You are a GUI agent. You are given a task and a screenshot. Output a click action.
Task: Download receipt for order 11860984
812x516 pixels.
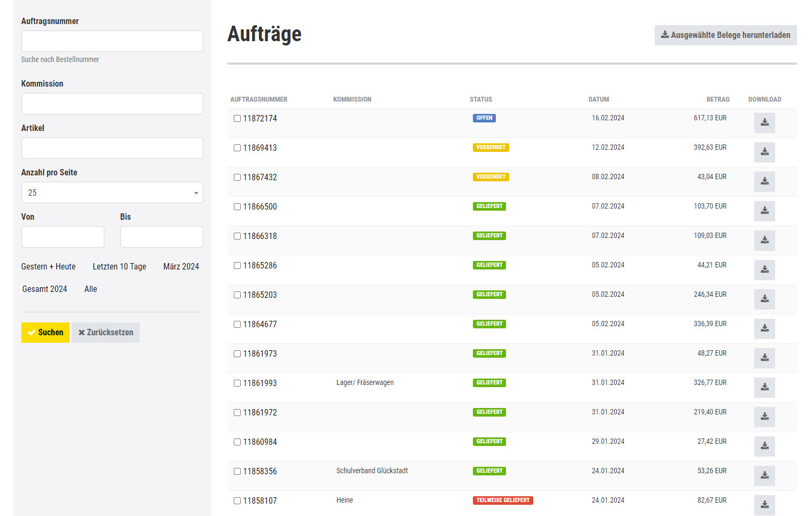coord(764,446)
